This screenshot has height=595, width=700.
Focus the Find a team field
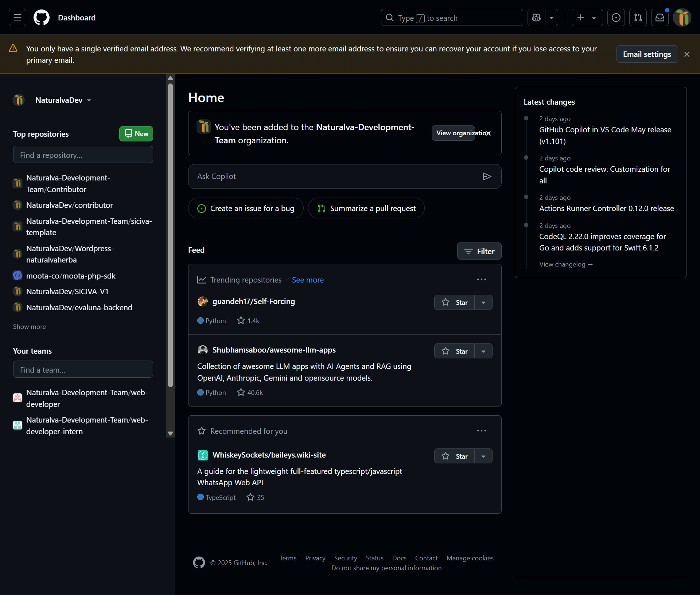tap(83, 369)
